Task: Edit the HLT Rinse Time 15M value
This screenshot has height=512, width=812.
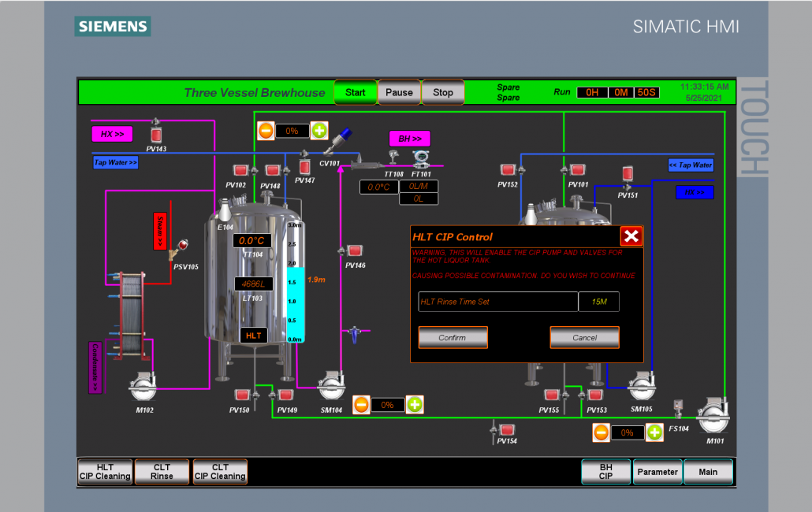Action: click(598, 302)
